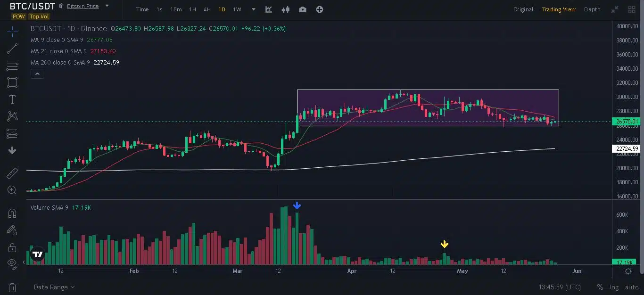Image resolution: width=644 pixels, height=295 pixels.
Task: Select the MA 200 indicator legend
Action: (75, 63)
